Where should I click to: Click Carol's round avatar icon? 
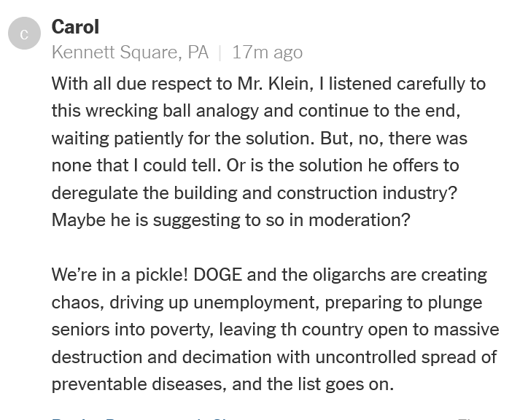click(24, 34)
